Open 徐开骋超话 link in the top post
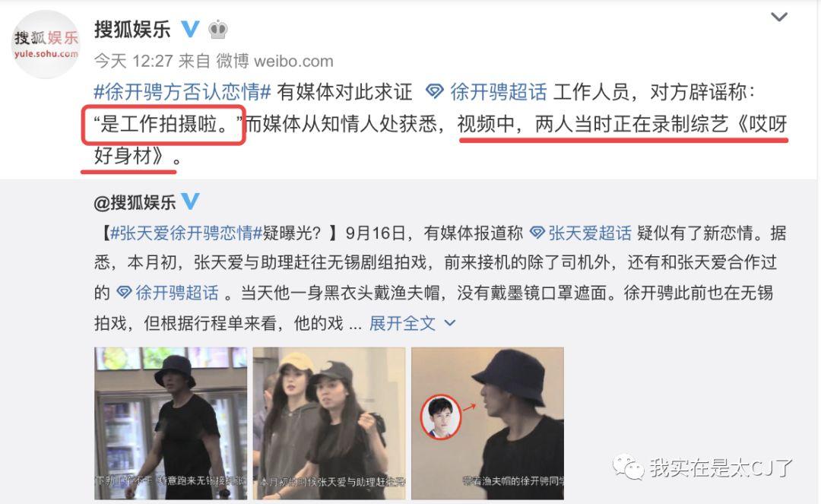Image resolution: width=821 pixels, height=504 pixels. click(x=499, y=92)
